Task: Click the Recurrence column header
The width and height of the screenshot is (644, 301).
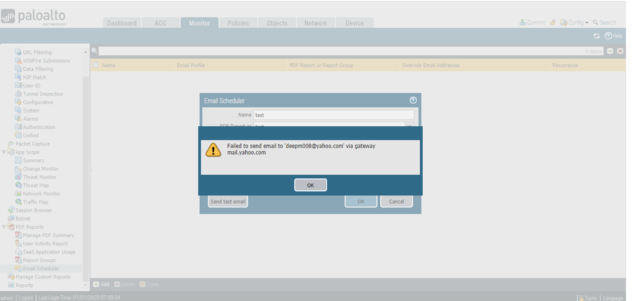Action: pyautogui.click(x=565, y=65)
